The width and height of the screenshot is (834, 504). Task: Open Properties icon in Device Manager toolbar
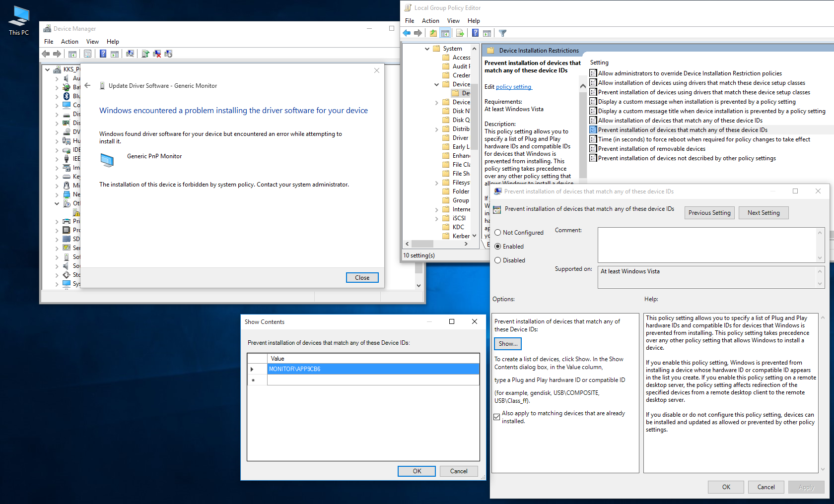coord(88,54)
